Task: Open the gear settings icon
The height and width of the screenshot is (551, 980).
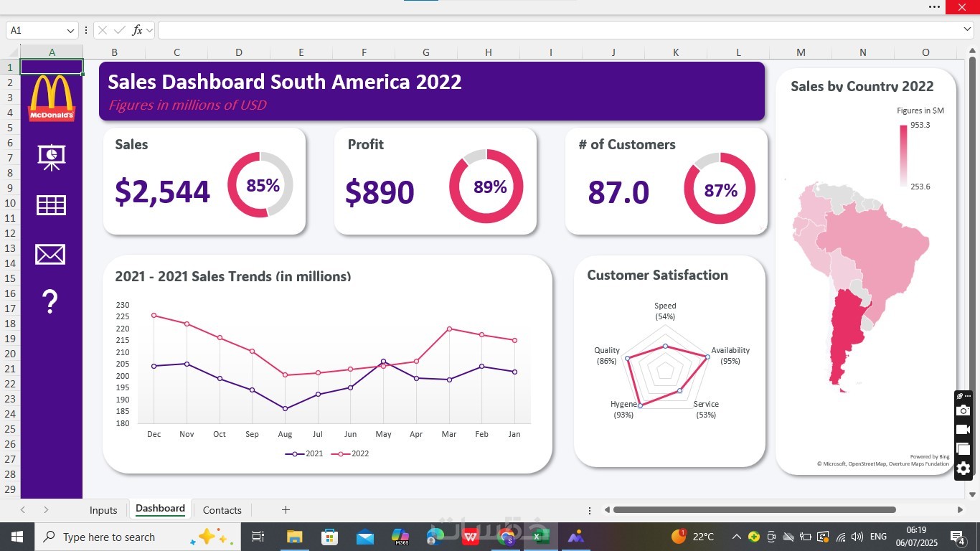Action: coord(963,468)
